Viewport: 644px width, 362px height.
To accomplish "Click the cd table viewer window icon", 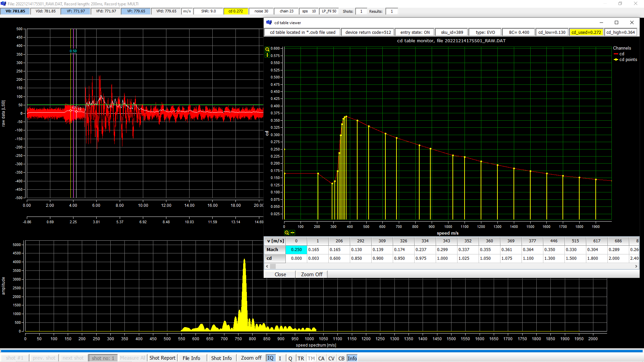I will [x=269, y=22].
